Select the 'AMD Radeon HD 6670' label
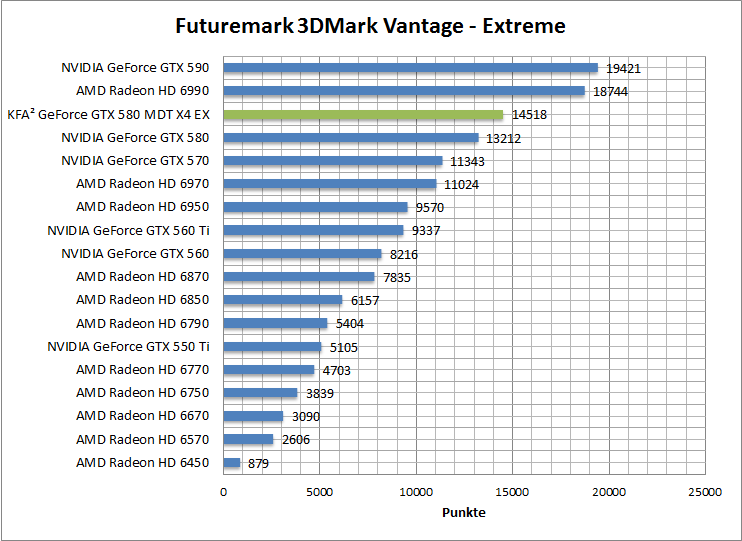 click(142, 415)
